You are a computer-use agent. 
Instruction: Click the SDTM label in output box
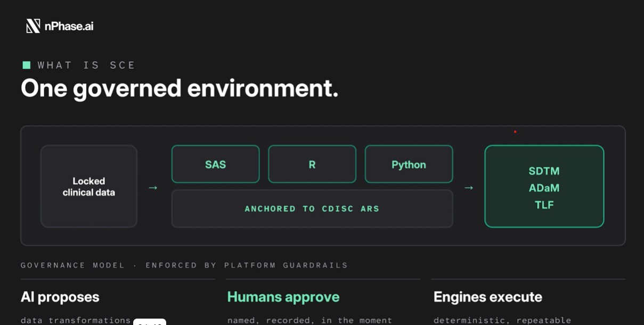click(x=544, y=171)
